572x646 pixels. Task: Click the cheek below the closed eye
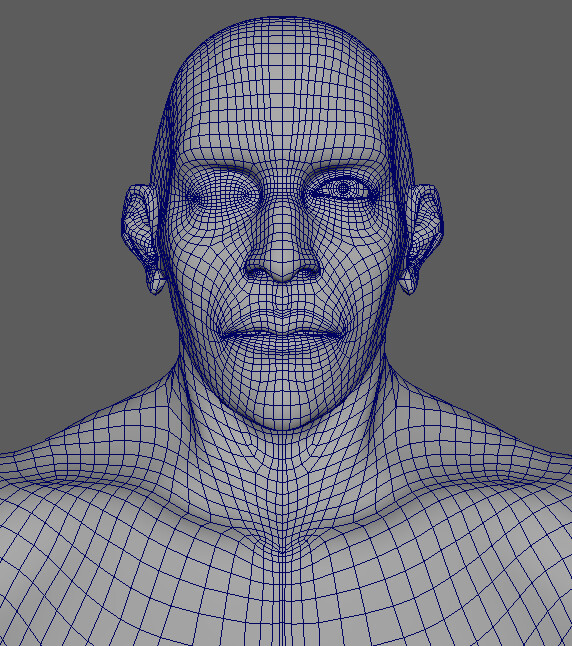pos(214,255)
